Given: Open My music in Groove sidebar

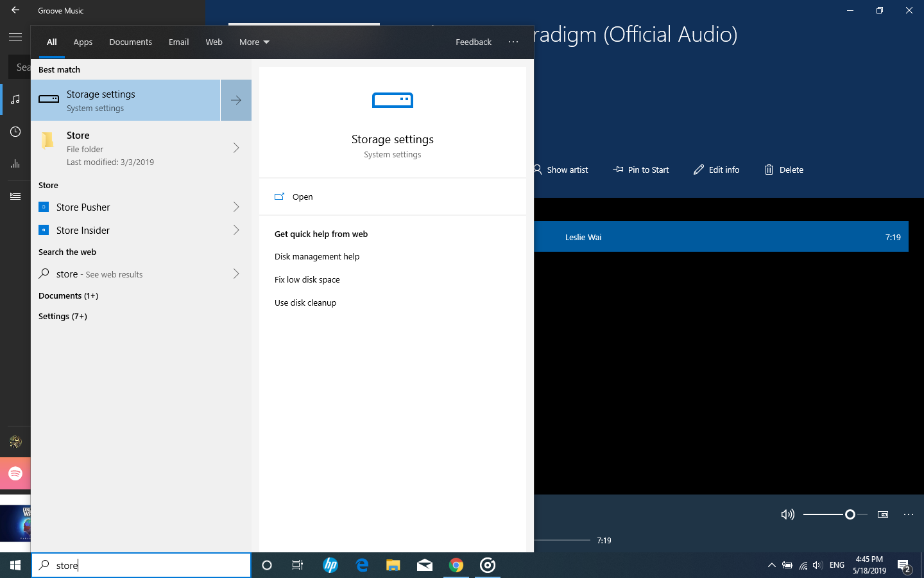Looking at the screenshot, I should 15,100.
